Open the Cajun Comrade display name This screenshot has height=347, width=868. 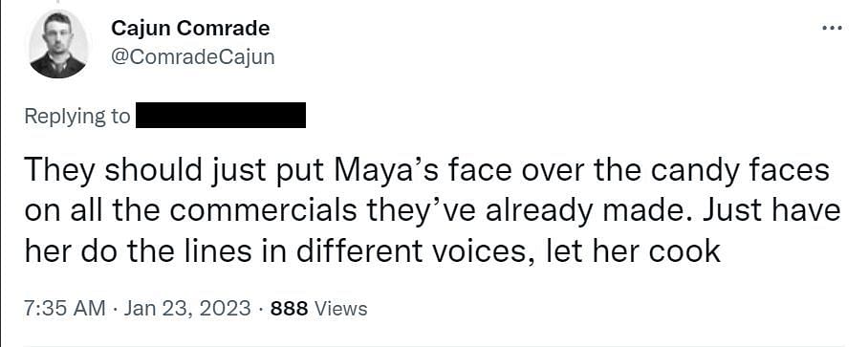pos(190,29)
